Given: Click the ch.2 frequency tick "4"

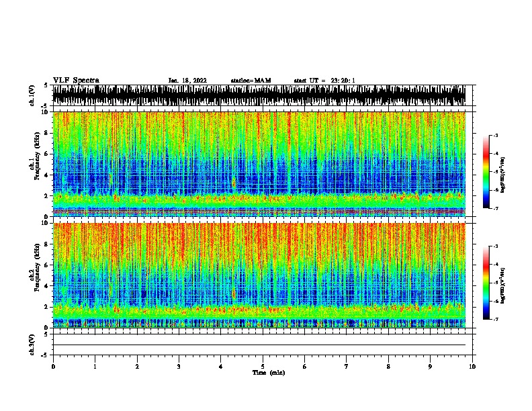Looking at the screenshot, I should (46, 286).
